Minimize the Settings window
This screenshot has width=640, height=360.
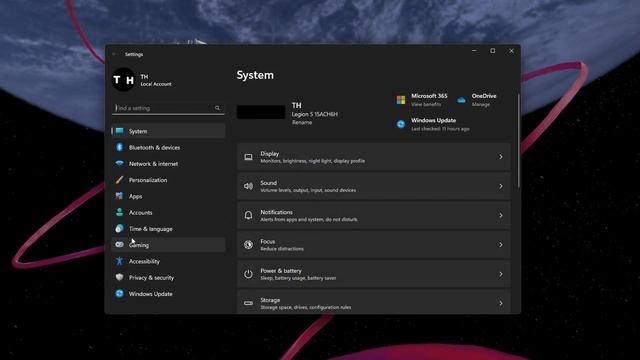tap(474, 51)
